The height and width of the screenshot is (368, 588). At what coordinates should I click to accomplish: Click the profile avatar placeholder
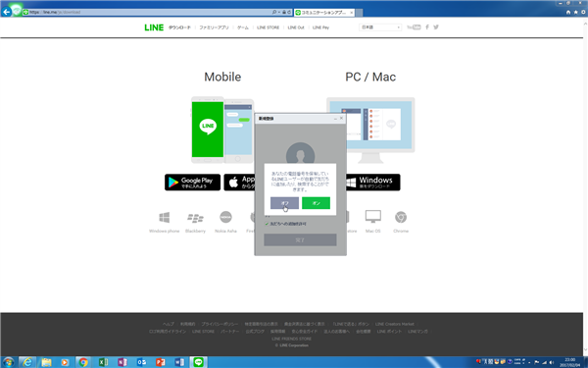click(x=300, y=153)
